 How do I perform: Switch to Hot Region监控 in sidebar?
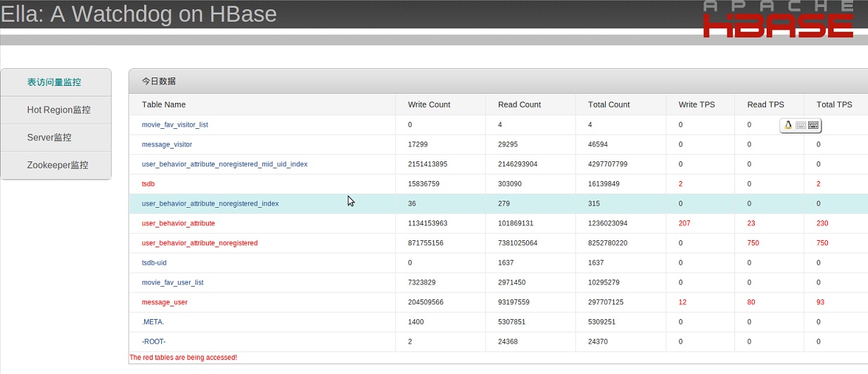pos(58,110)
